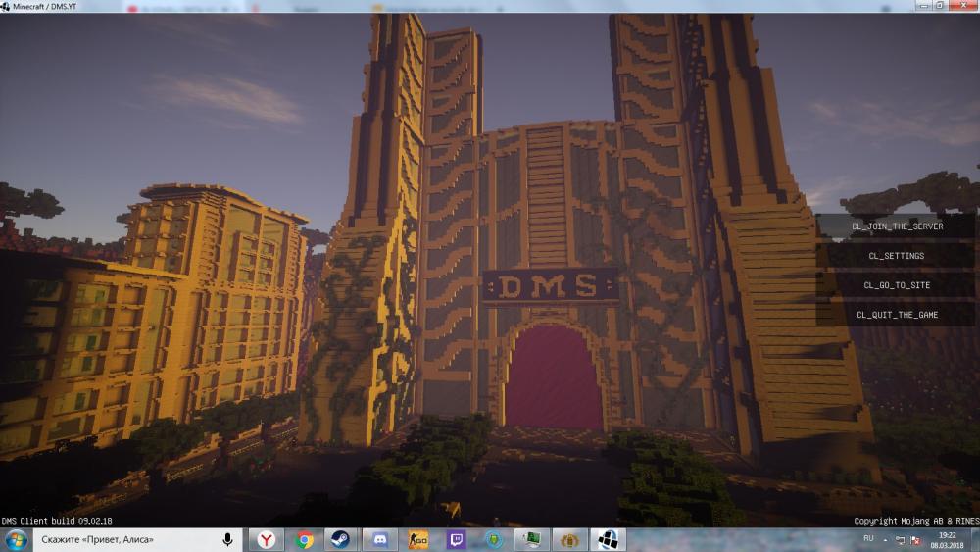Image resolution: width=980 pixels, height=552 pixels.
Task: Select the CL_GO_TO_SITE menu entry
Action: pyautogui.click(x=896, y=285)
